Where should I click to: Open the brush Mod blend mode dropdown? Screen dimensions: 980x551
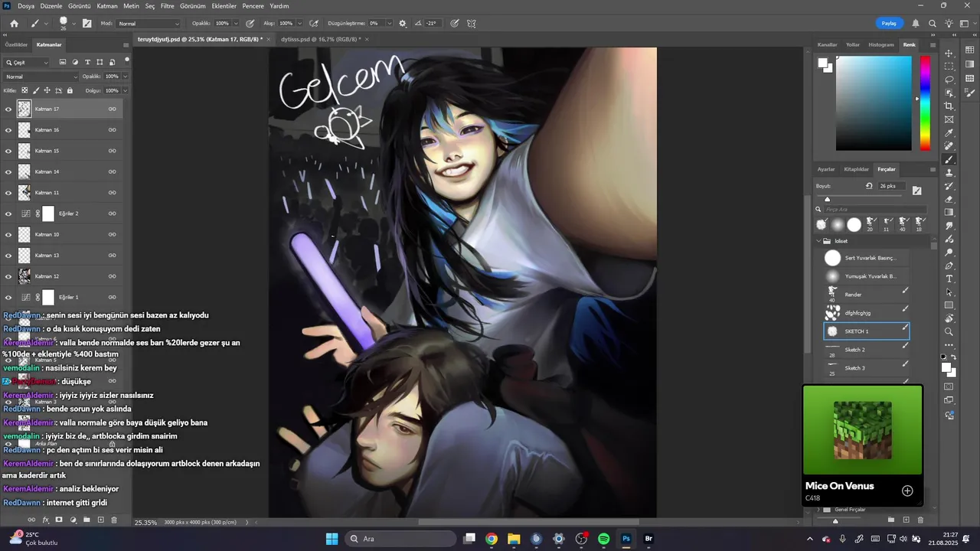[149, 24]
